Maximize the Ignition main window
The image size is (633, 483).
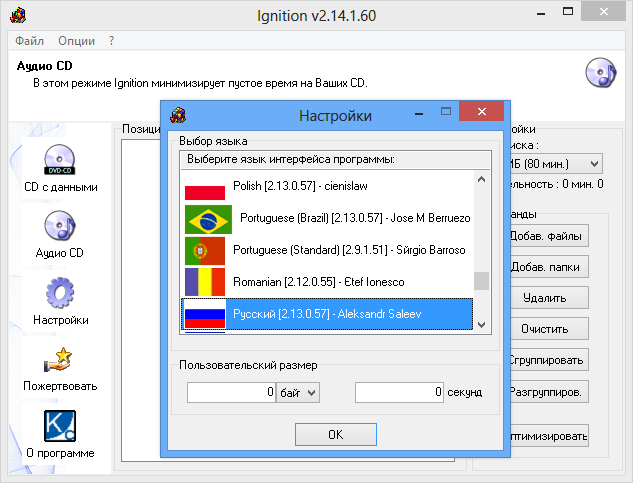pyautogui.click(x=568, y=11)
